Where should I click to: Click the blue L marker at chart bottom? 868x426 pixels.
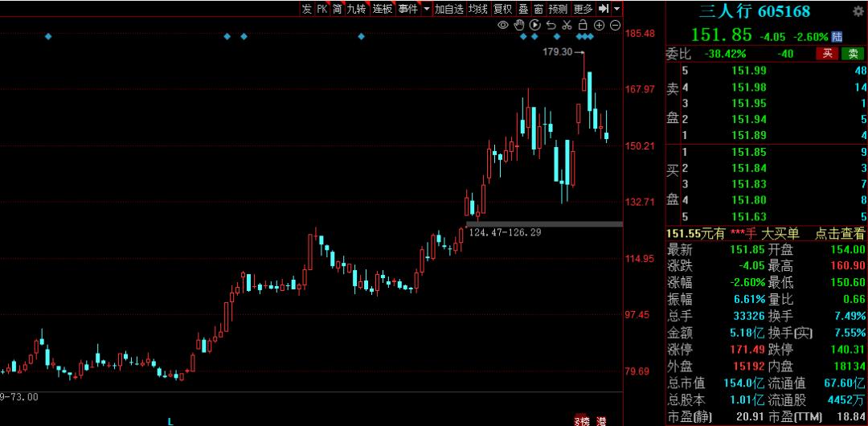click(170, 421)
